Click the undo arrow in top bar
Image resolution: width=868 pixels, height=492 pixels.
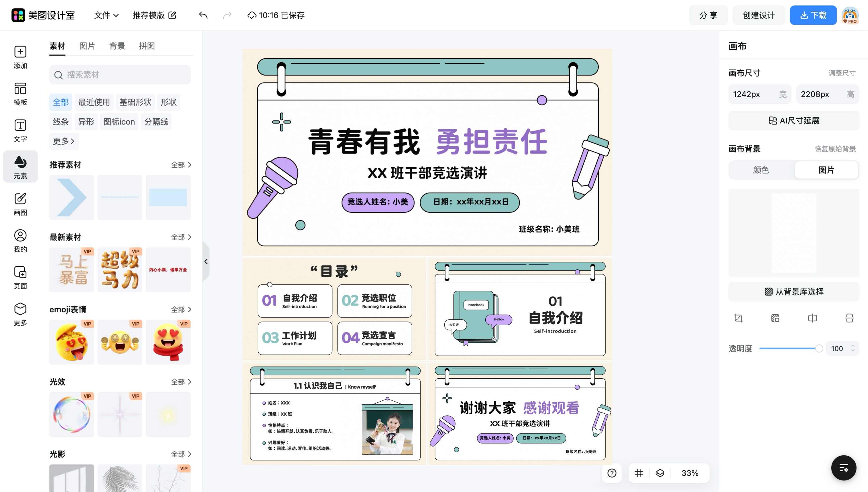[x=203, y=15]
